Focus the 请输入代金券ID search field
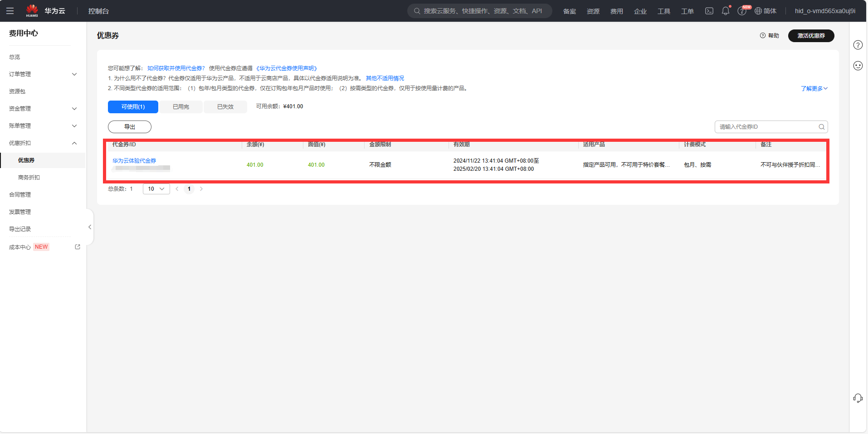Viewport: 868px width, 434px height. coord(766,127)
